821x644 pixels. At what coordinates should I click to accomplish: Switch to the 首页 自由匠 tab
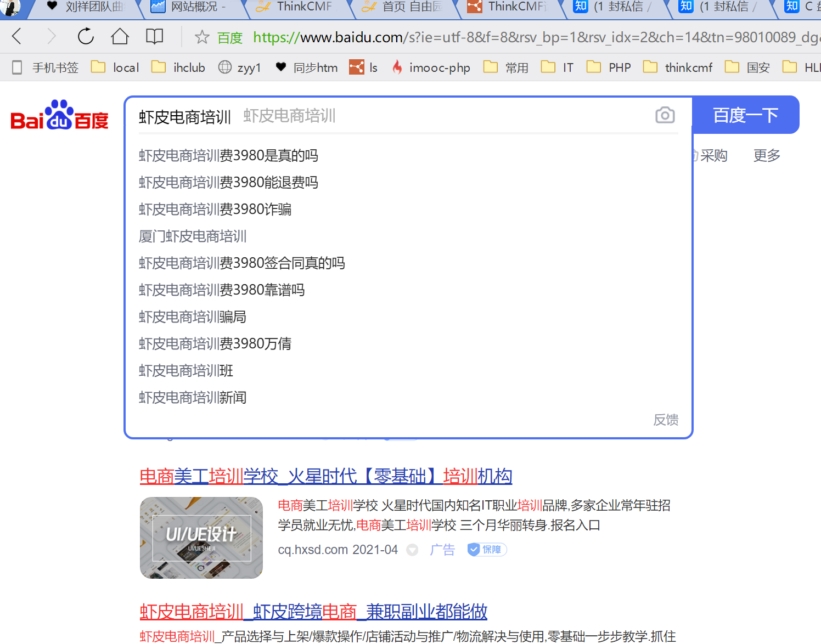[402, 7]
